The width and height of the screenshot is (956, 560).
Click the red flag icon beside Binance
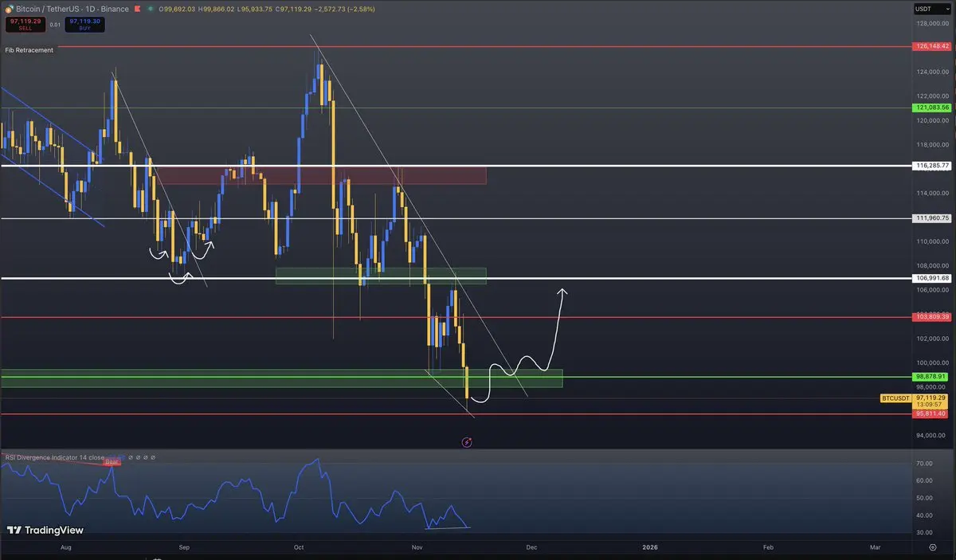click(x=136, y=9)
